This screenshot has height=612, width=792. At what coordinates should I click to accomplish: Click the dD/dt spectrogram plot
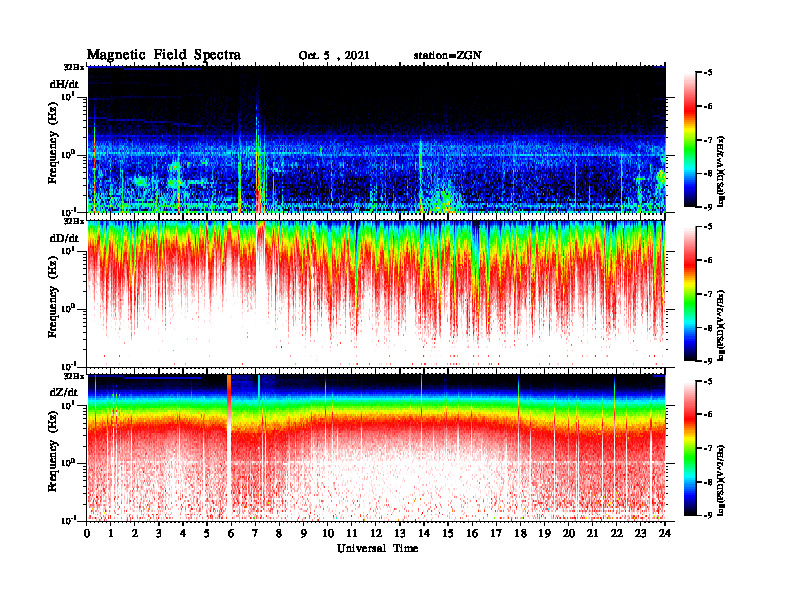coord(376,293)
